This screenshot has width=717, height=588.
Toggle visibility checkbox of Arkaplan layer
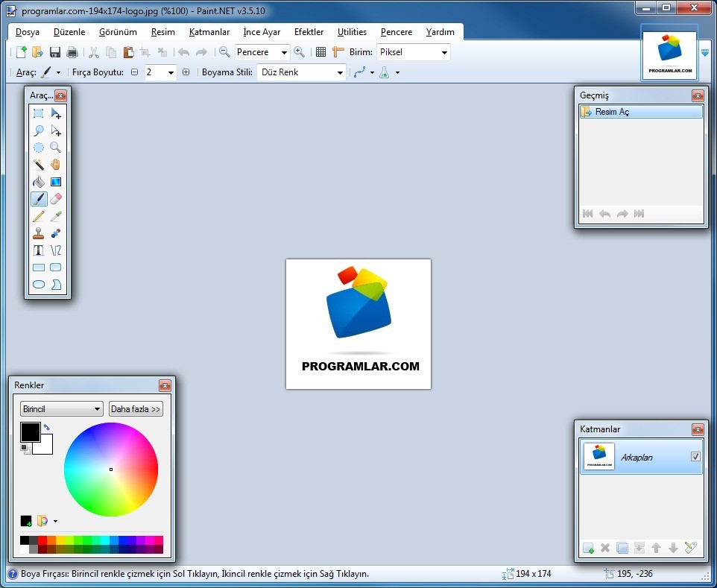tap(695, 456)
